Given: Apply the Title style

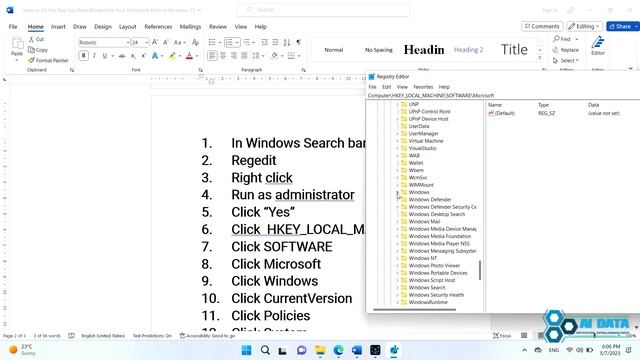Looking at the screenshot, I should (x=514, y=50).
